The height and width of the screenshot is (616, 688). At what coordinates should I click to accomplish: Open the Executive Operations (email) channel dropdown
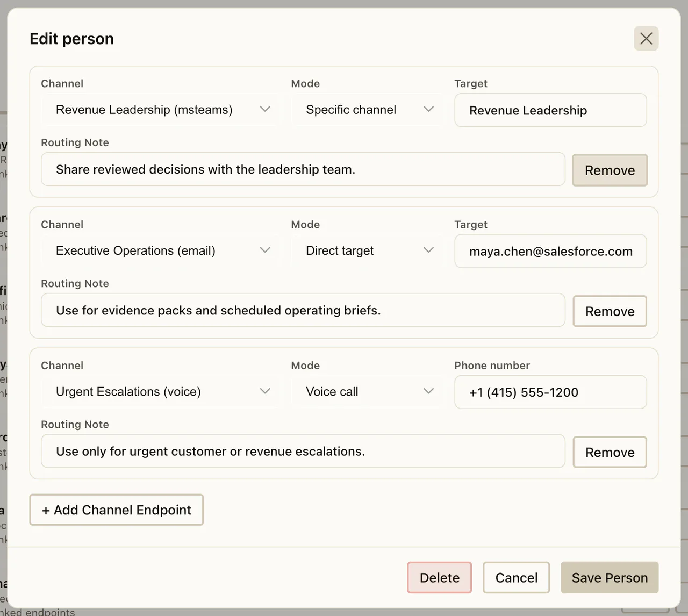coord(160,250)
